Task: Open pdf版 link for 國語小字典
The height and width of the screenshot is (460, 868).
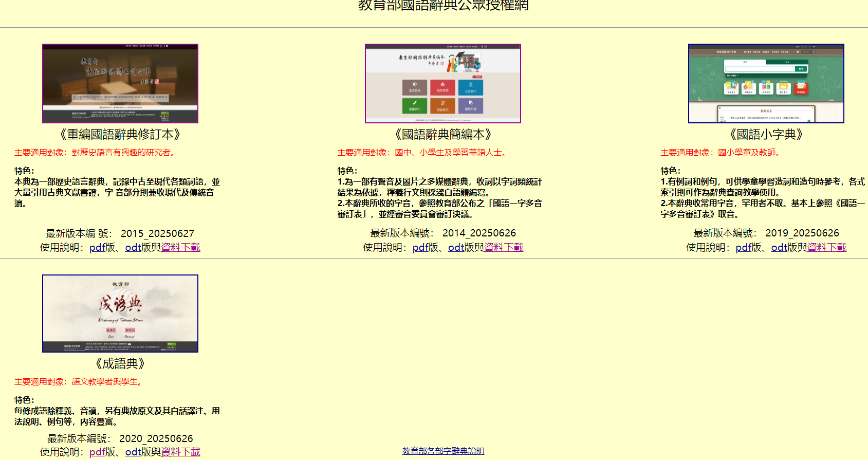Action: click(748, 247)
